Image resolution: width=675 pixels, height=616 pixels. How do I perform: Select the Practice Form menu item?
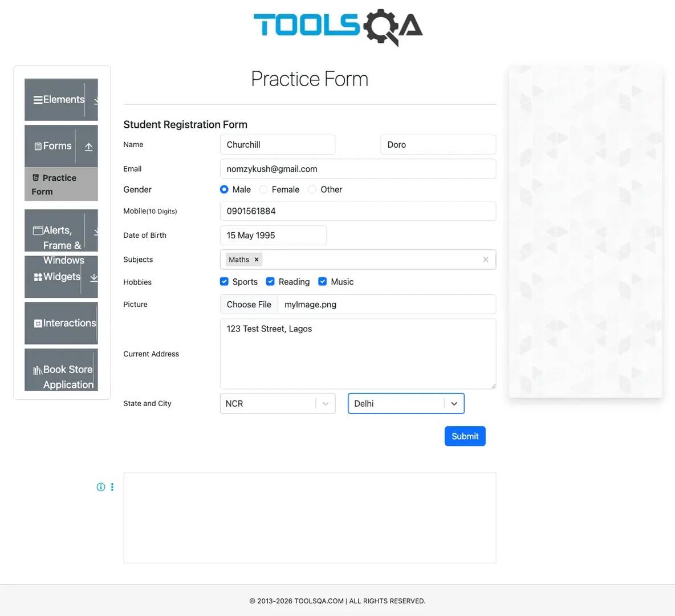coord(61,184)
